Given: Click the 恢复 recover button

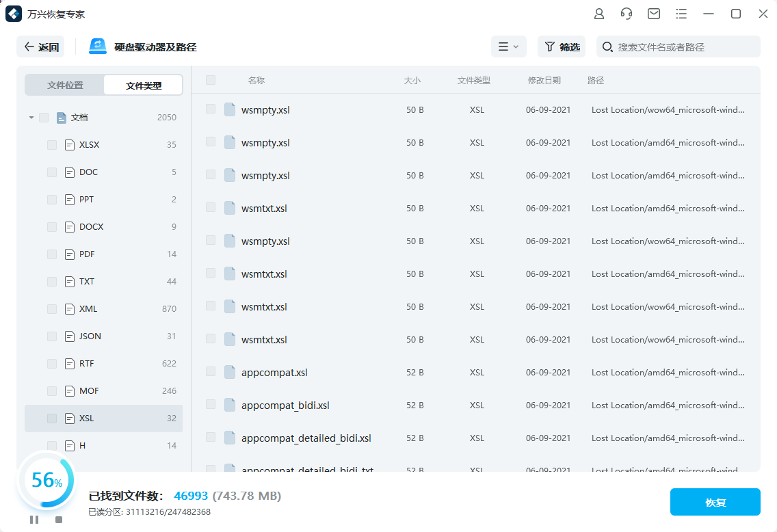Looking at the screenshot, I should (715, 501).
